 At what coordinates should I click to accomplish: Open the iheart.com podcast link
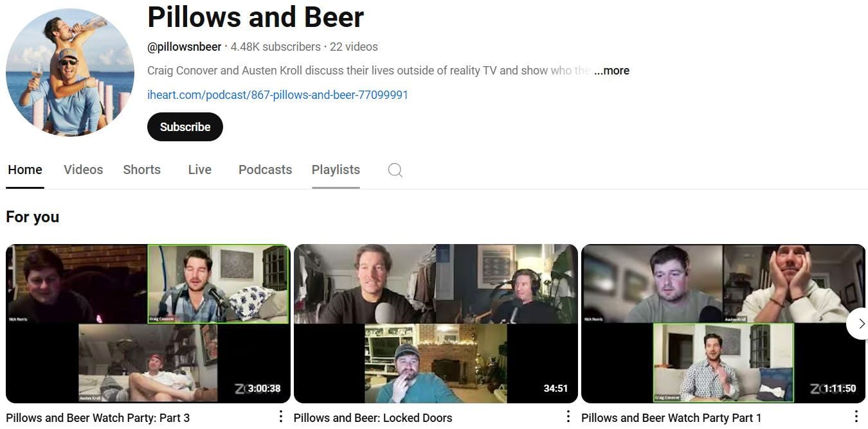pos(278,94)
